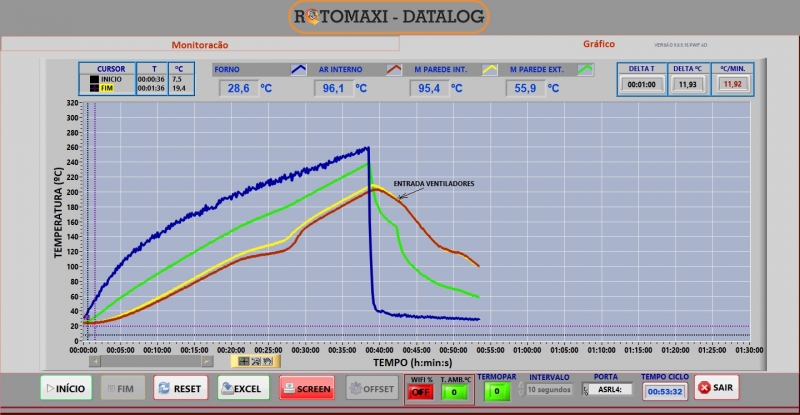Increment the INTERVALO stepper up arrow

pyautogui.click(x=521, y=385)
